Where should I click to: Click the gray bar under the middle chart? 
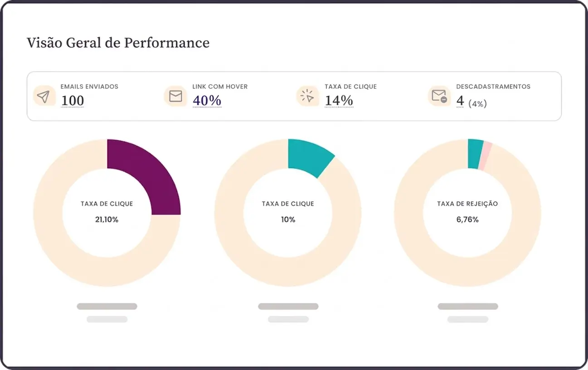click(x=288, y=306)
